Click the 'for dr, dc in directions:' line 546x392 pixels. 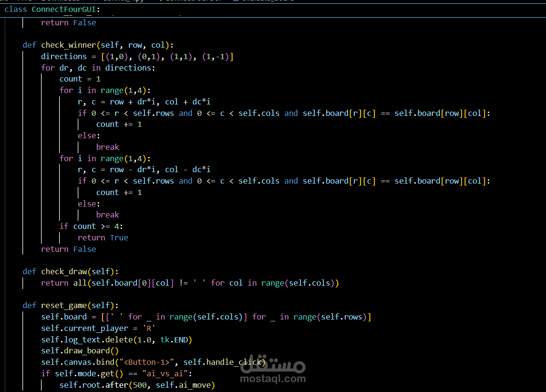[x=98, y=68]
